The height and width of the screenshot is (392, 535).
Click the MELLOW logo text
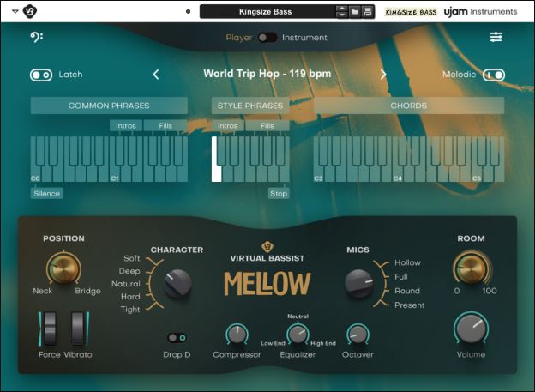click(x=267, y=284)
